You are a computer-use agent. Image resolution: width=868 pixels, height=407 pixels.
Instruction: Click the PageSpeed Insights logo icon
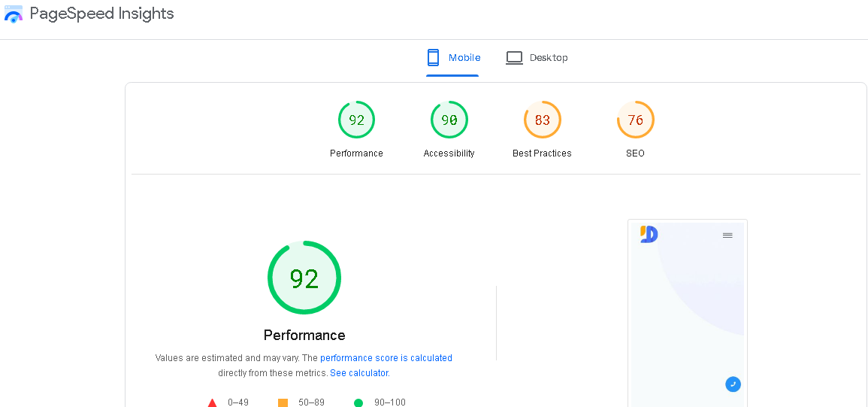[14, 14]
